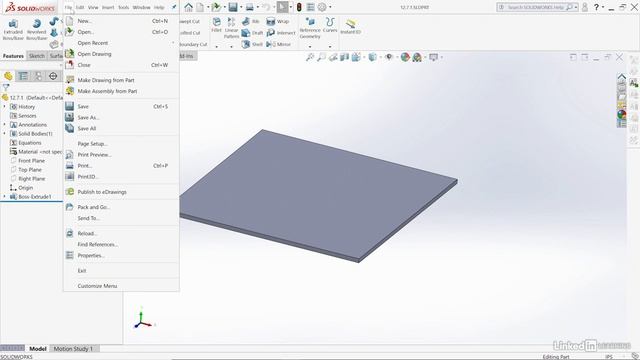Switch to the Motion Study 1 tab
Image resolution: width=640 pixels, height=360 pixels.
(x=73, y=349)
